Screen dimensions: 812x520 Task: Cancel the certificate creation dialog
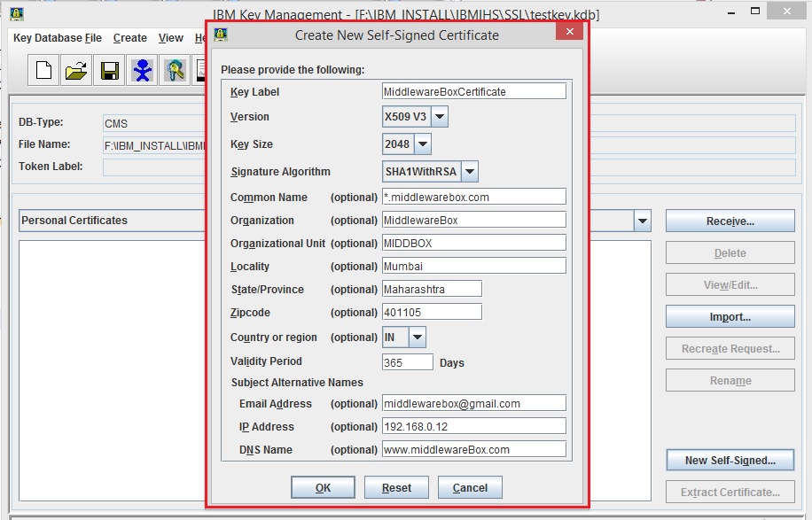click(x=470, y=487)
